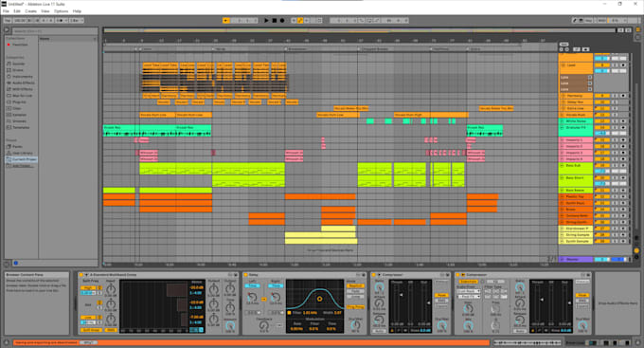
Task: Toggle the second Compressor device activator
Action: click(458, 274)
